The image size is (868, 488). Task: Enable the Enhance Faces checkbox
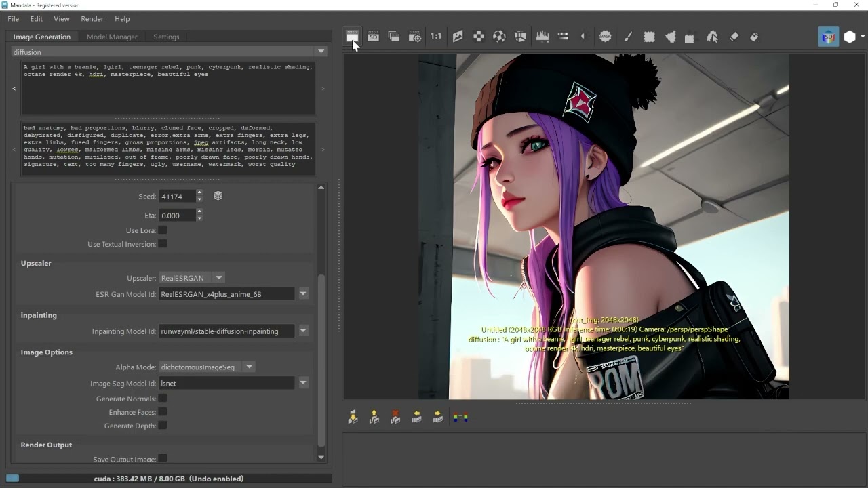[163, 412]
